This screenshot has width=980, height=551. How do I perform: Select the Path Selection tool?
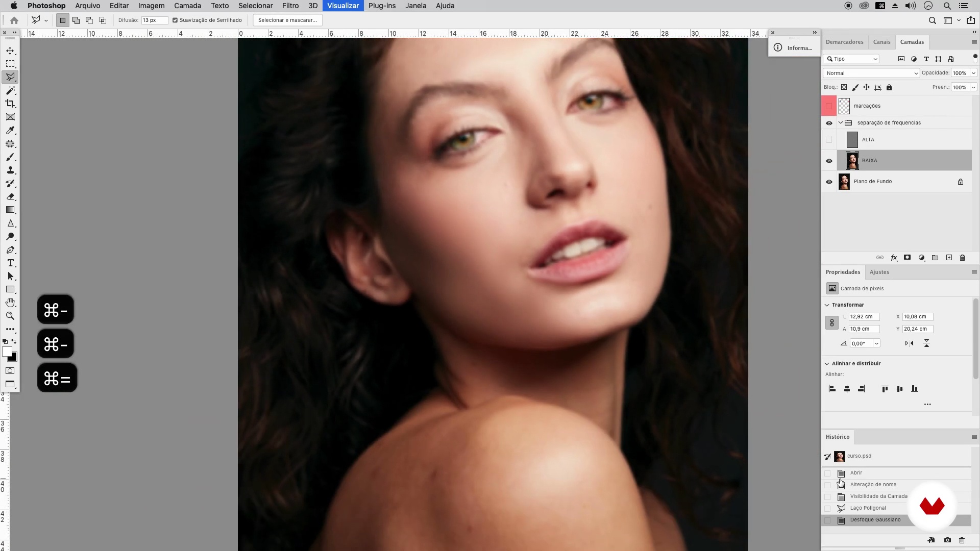click(10, 276)
